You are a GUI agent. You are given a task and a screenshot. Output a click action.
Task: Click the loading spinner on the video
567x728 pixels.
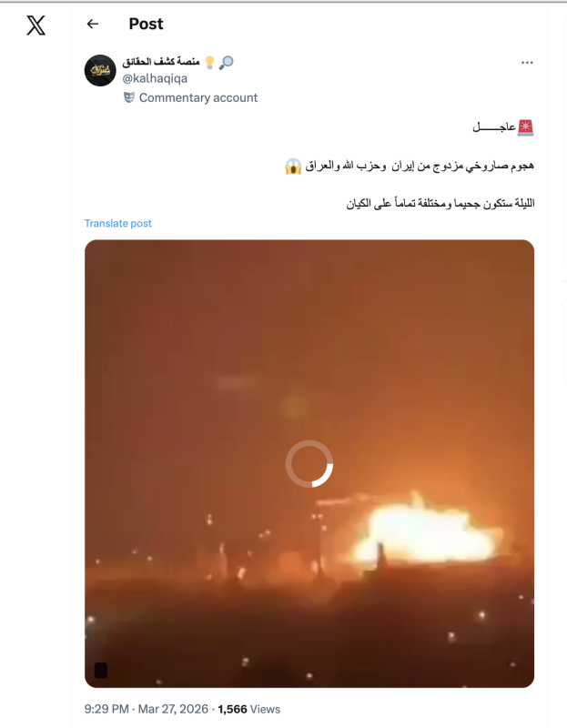pyautogui.click(x=309, y=464)
